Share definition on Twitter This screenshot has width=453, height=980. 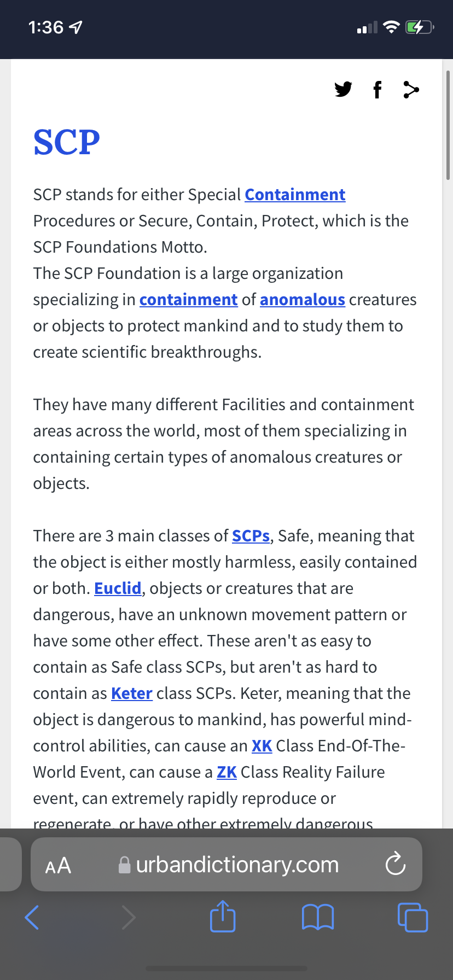[343, 89]
